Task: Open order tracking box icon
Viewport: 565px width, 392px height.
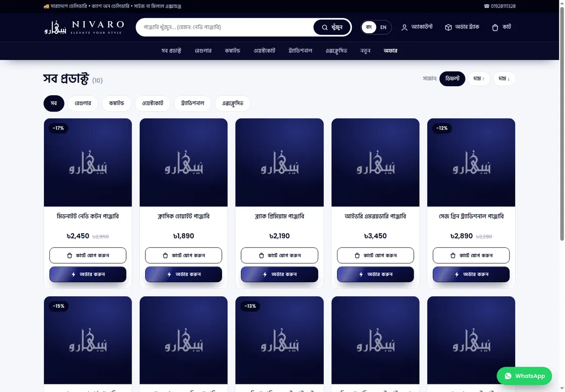Action: click(x=448, y=27)
